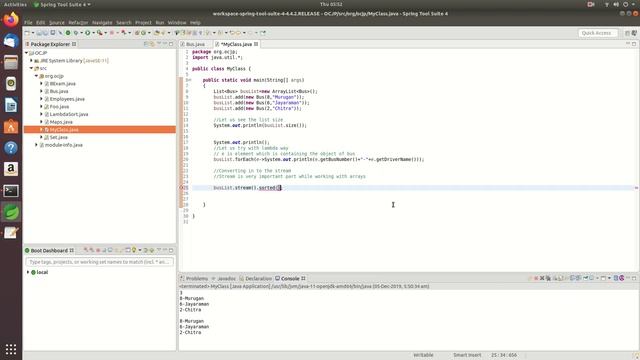Click the New file icon in toolbar
640x360 pixels.
pos(27,33)
